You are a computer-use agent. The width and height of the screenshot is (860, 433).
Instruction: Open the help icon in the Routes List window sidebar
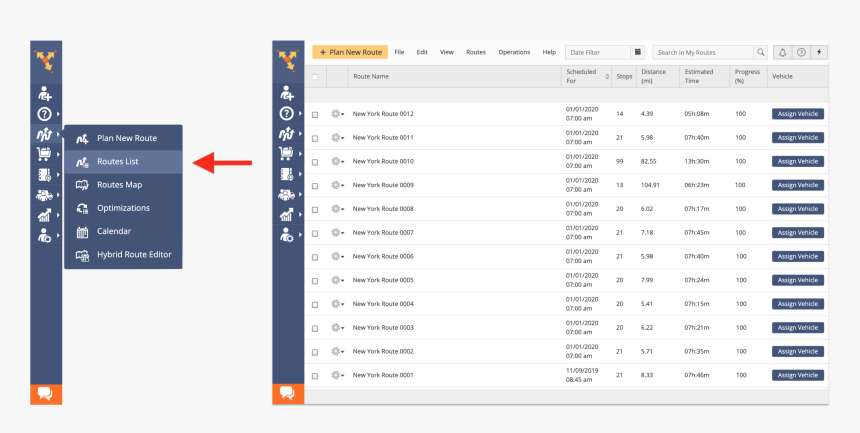pyautogui.click(x=286, y=114)
